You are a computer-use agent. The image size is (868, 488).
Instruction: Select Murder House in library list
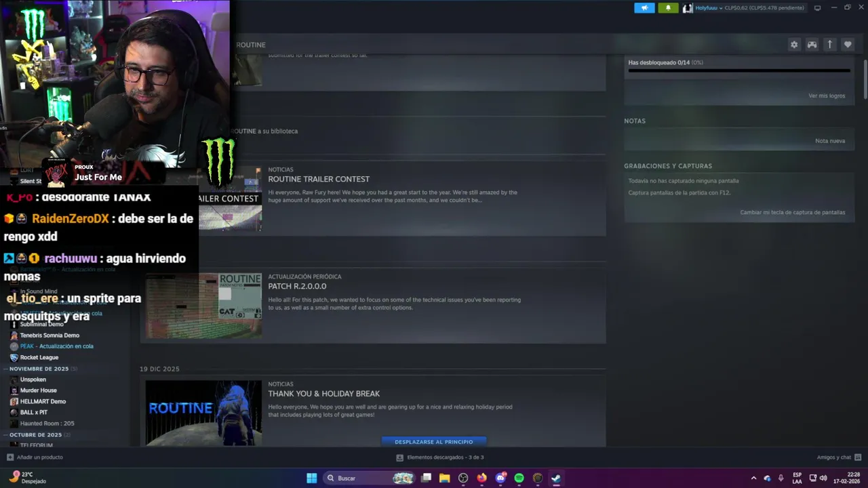39,390
